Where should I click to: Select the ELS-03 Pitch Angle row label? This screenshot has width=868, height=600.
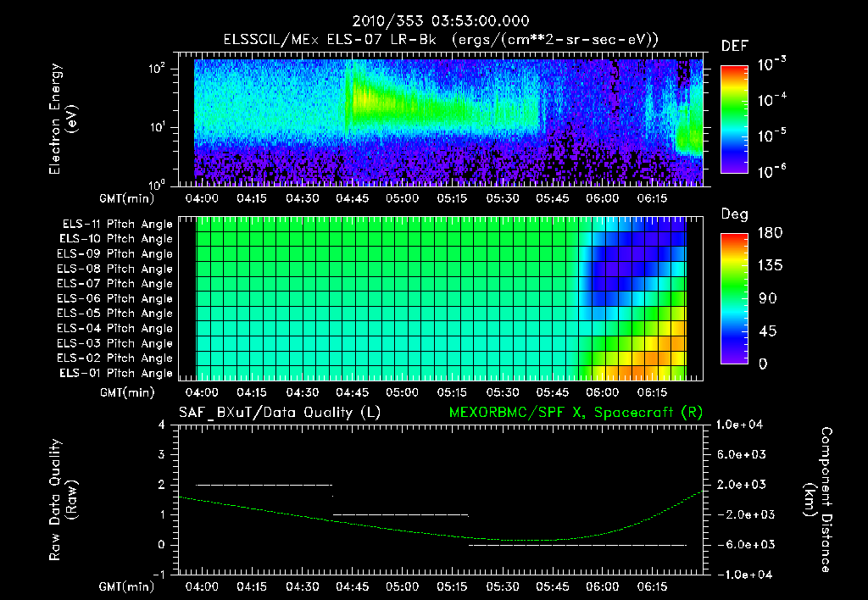pos(114,343)
